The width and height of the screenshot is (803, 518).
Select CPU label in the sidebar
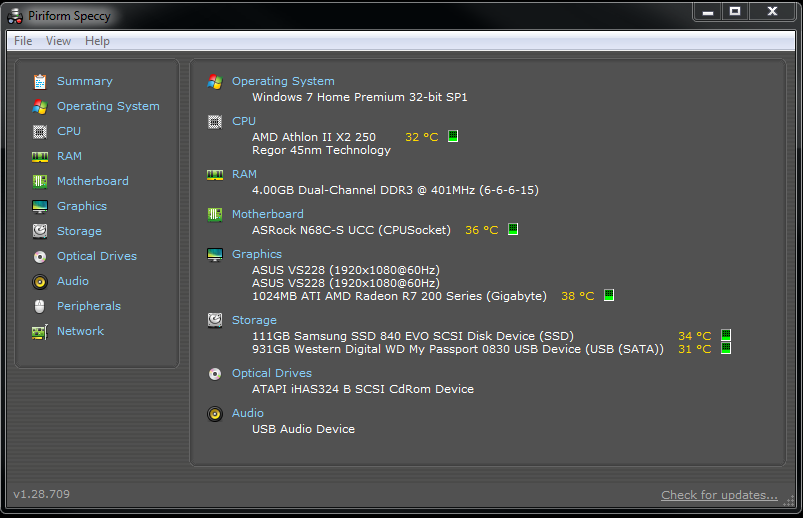click(x=69, y=131)
